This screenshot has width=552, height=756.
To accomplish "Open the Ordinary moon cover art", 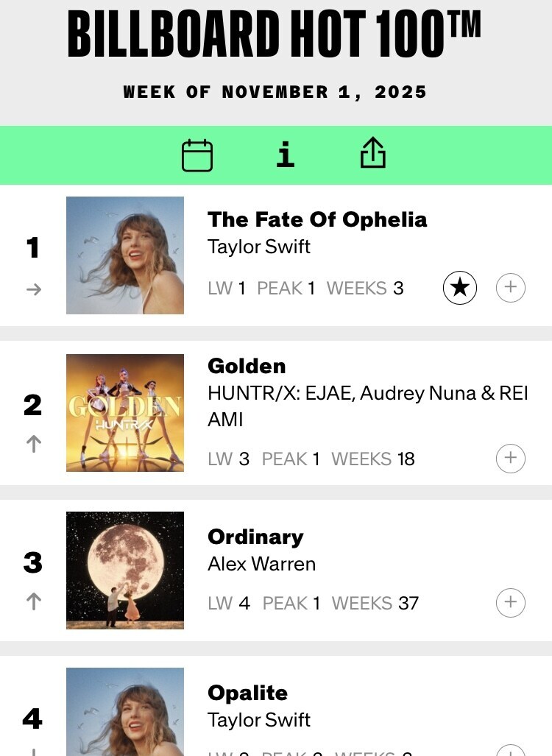I will click(x=125, y=570).
